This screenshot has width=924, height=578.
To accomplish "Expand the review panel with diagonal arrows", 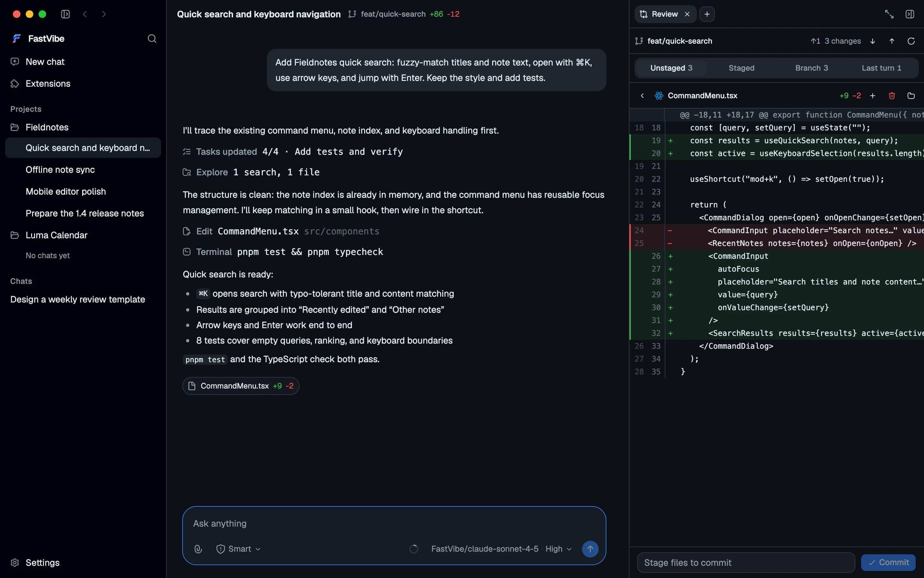I will 889,14.
